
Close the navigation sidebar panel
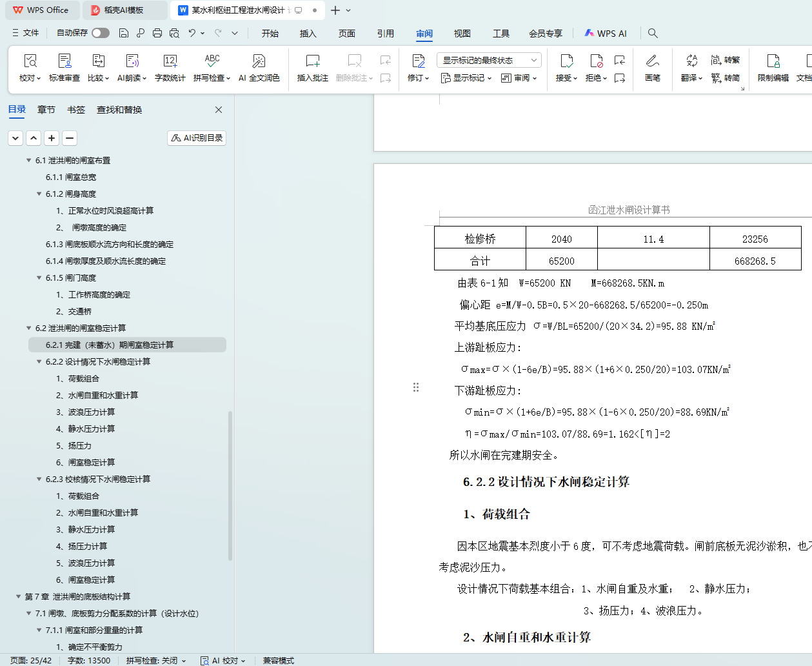[219, 110]
